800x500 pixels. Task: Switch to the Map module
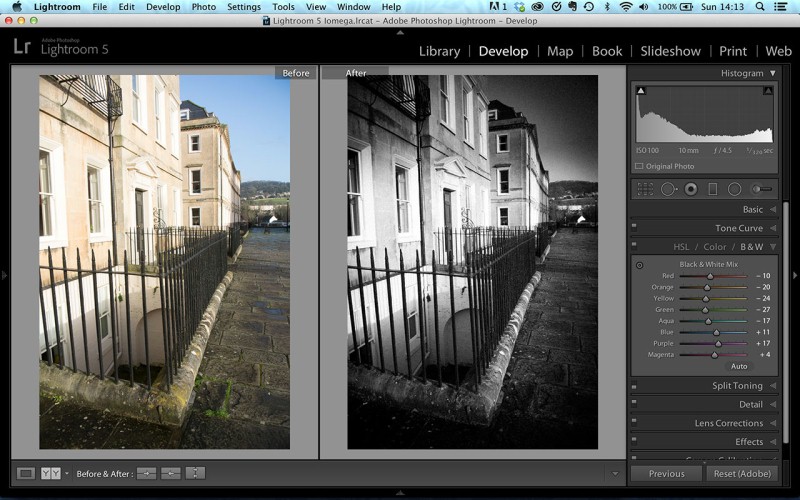coord(560,52)
